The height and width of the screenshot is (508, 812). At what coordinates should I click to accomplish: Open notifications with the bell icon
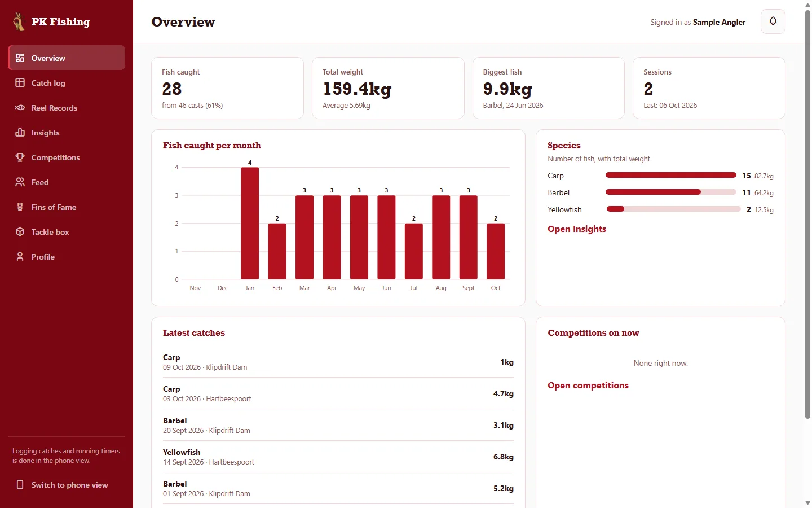(773, 21)
